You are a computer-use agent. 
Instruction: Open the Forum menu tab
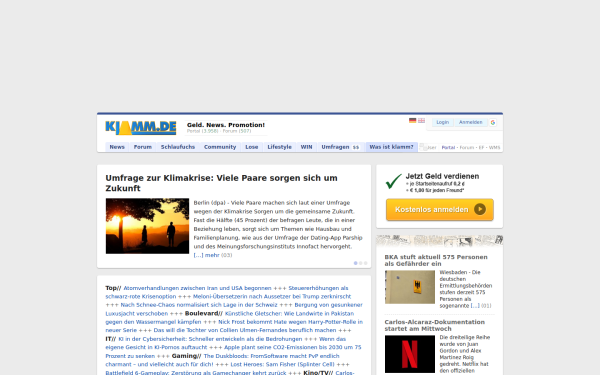143,147
